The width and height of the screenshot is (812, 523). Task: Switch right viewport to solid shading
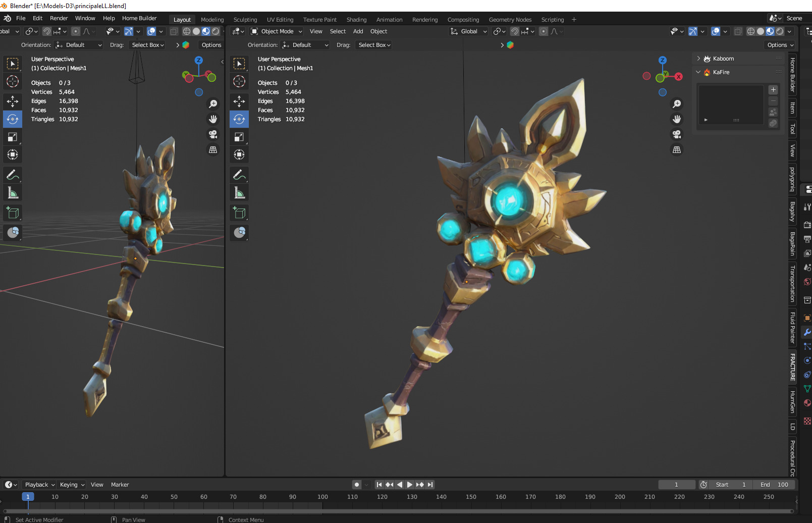click(761, 31)
